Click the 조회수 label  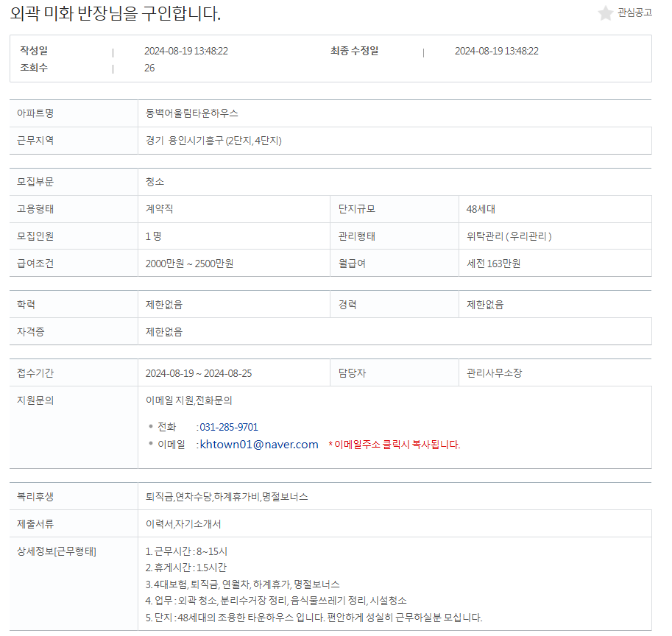click(x=34, y=68)
